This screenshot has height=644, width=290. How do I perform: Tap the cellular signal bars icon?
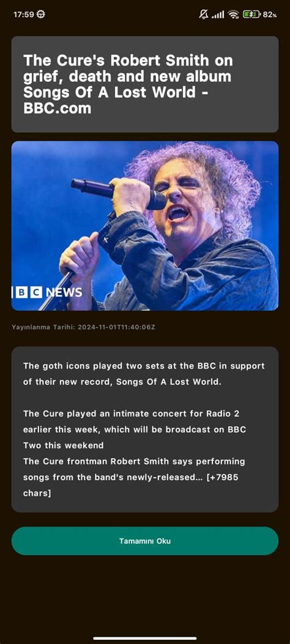click(x=218, y=15)
